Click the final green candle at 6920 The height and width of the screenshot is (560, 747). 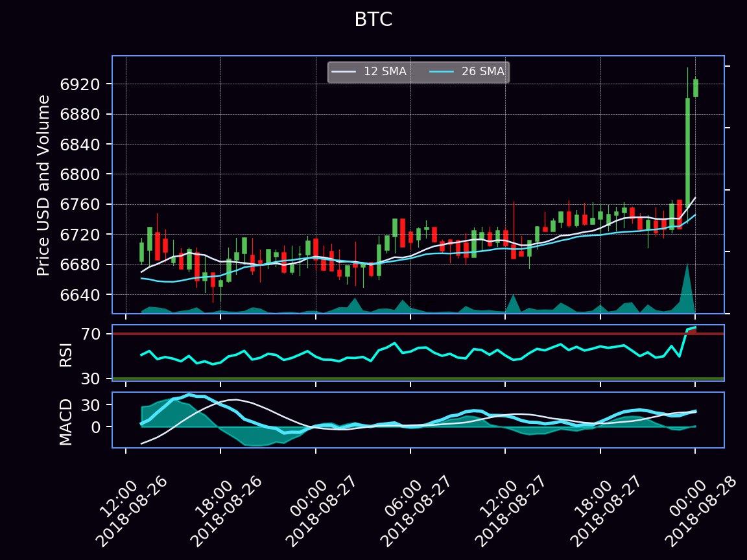[x=696, y=88]
